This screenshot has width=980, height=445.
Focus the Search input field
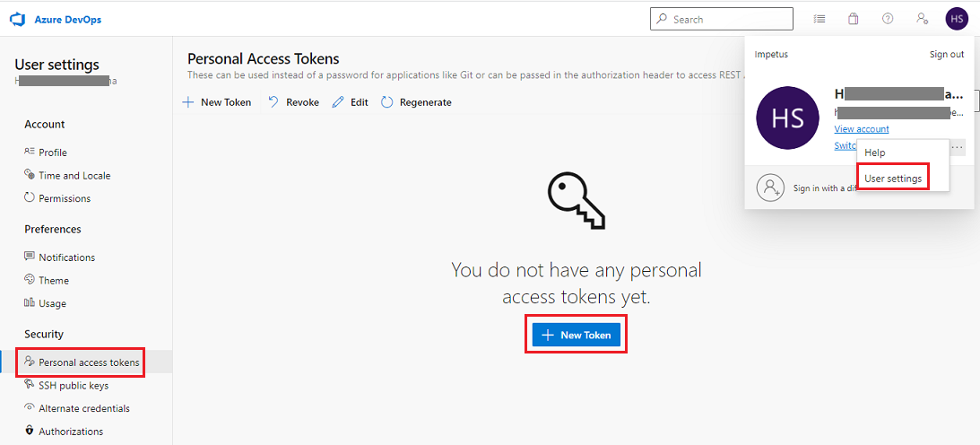(721, 19)
